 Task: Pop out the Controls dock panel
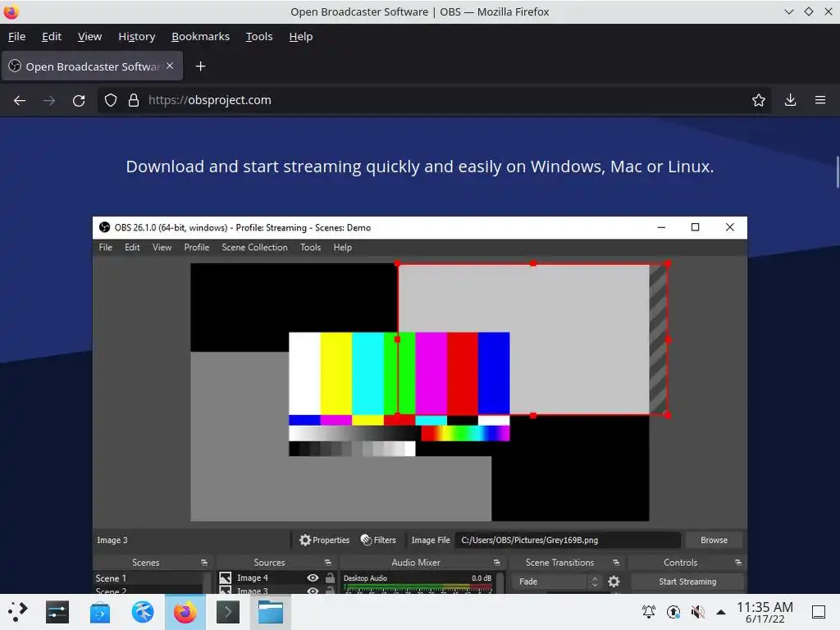pos(738,563)
